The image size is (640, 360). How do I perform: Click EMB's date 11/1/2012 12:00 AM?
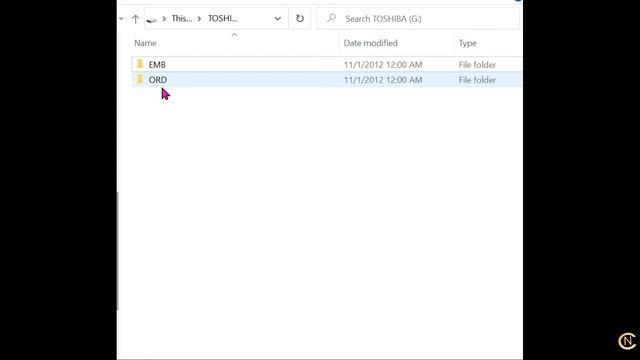click(x=383, y=64)
